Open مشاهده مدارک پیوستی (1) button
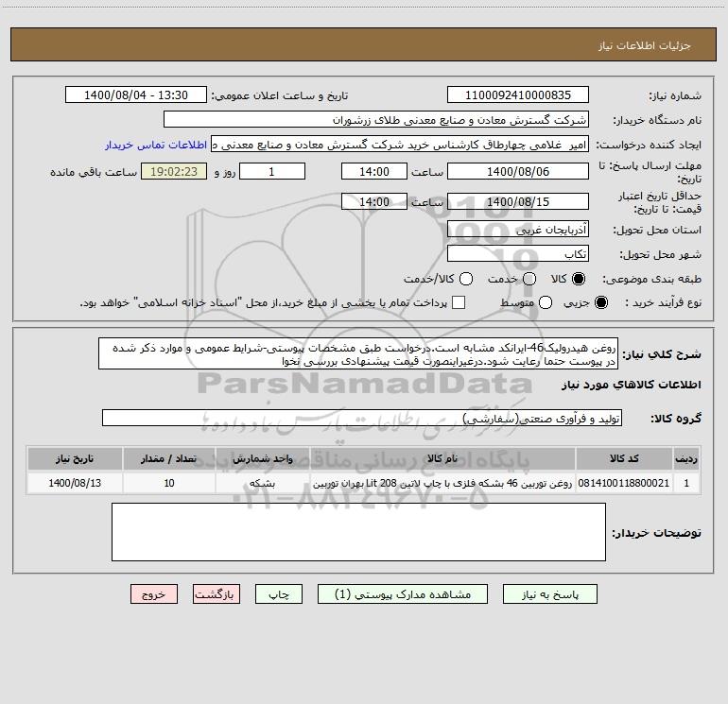Screen dimensions: 728x704 (403, 594)
